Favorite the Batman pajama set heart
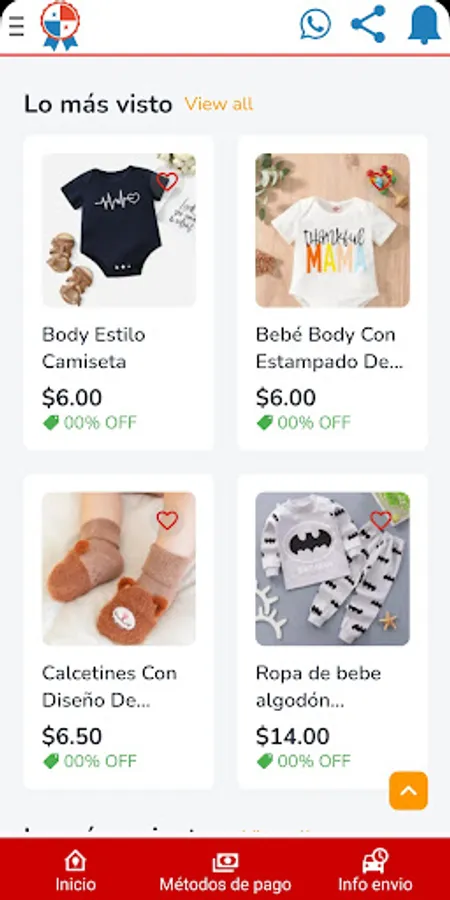 click(x=381, y=520)
